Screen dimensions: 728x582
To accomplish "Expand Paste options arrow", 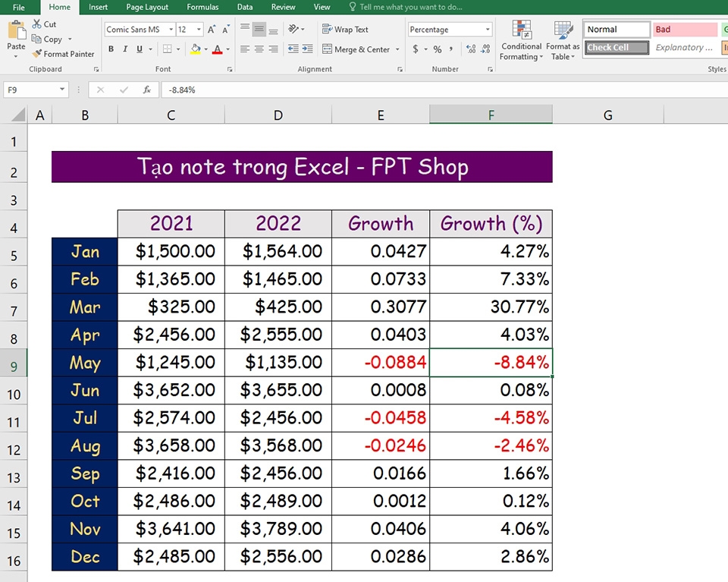I will click(x=16, y=56).
